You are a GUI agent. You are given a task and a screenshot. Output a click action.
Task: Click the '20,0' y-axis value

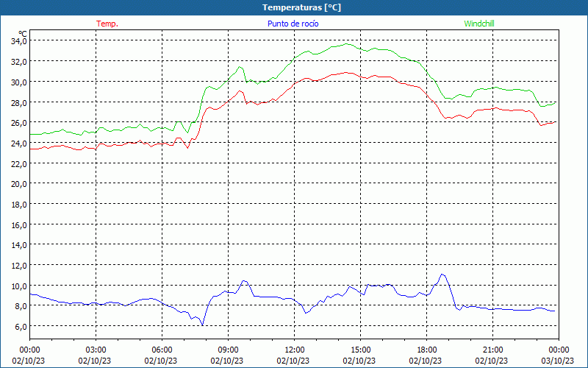[x=19, y=184]
